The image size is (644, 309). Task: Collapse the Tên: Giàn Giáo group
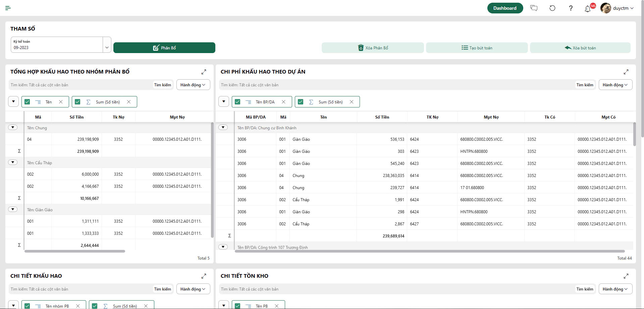pyautogui.click(x=13, y=209)
